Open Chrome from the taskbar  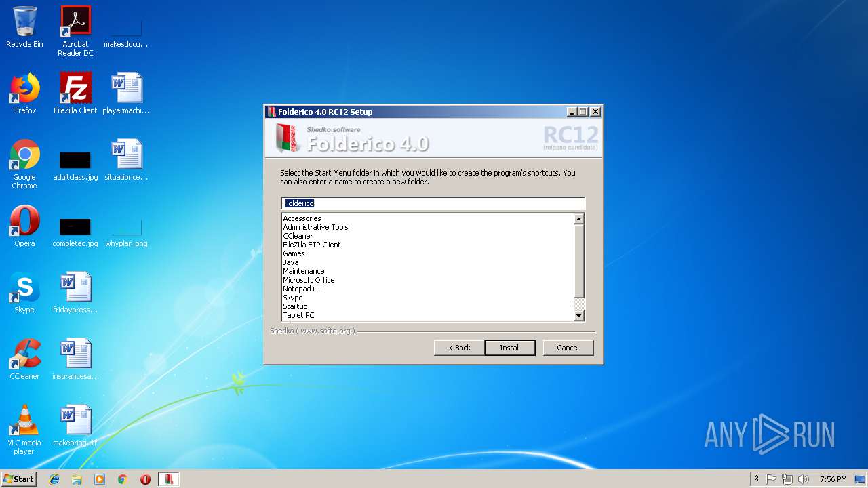pos(122,479)
